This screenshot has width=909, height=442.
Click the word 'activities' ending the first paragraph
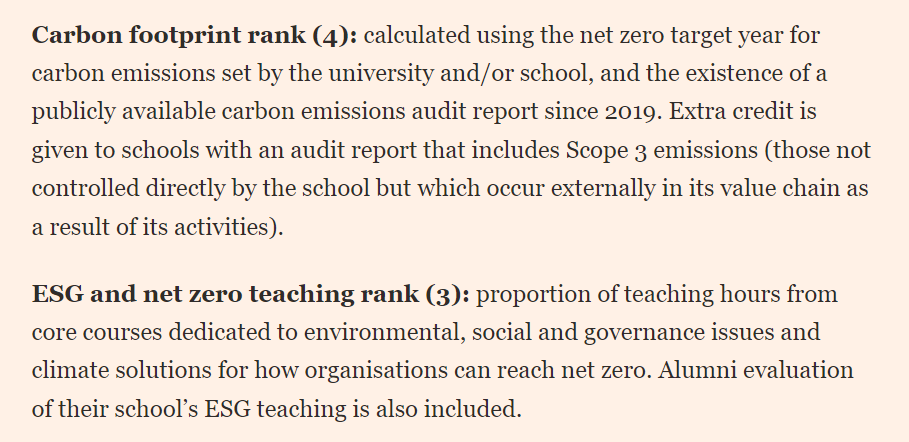pyautogui.click(x=225, y=226)
